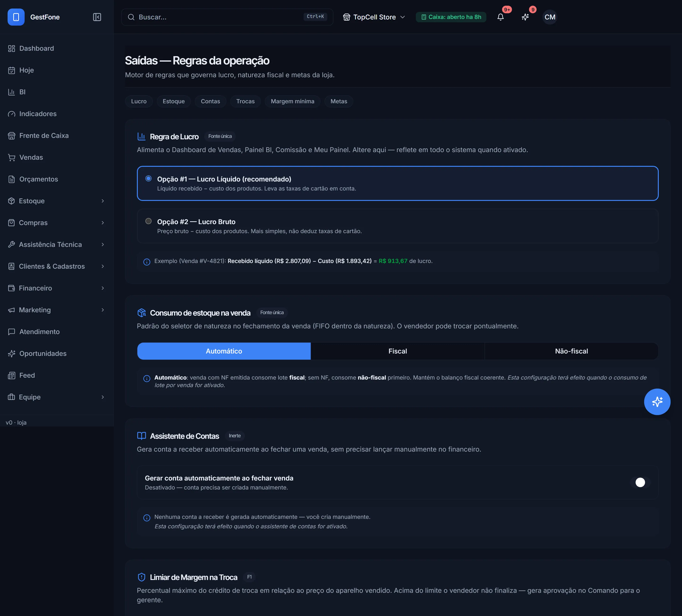This screenshot has width=682, height=616.
Task: Click the BI chart icon
Action: (12, 92)
